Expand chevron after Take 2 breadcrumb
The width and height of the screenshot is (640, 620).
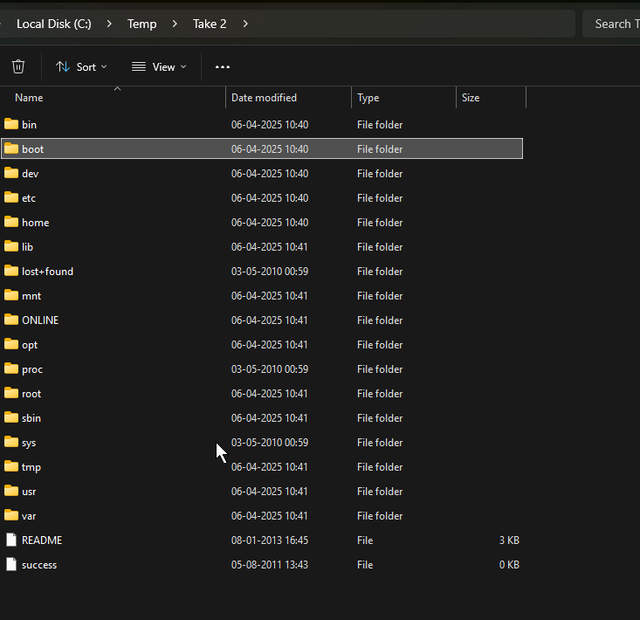click(x=245, y=24)
